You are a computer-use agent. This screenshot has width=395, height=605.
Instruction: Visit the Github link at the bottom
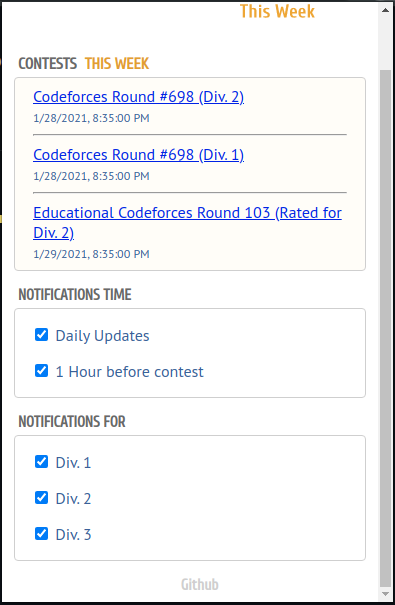coord(200,584)
